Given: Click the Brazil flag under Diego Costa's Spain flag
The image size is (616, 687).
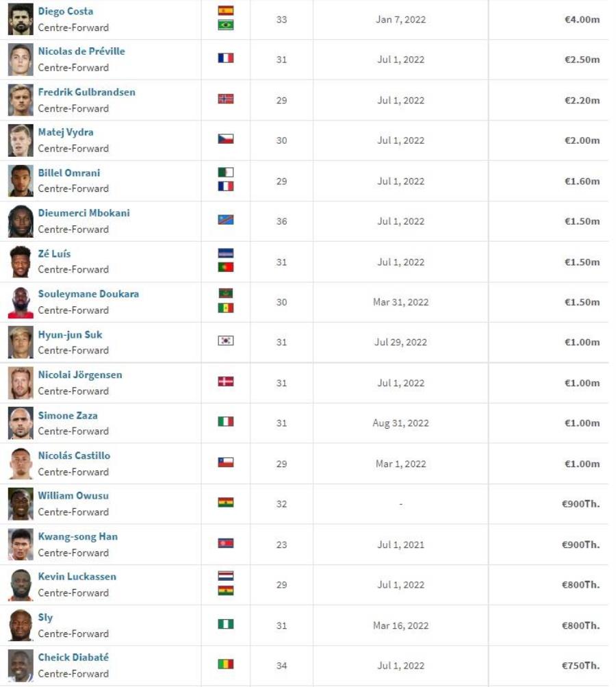Looking at the screenshot, I should point(225,25).
